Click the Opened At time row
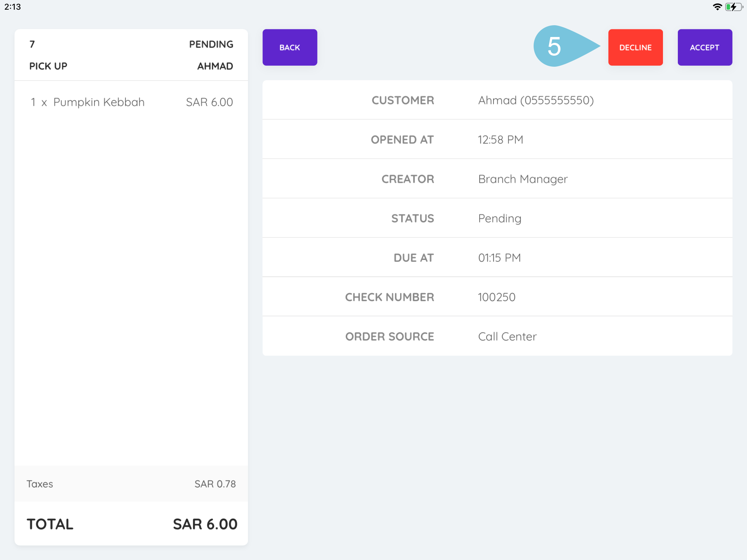Viewport: 747px width, 560px height. click(498, 139)
